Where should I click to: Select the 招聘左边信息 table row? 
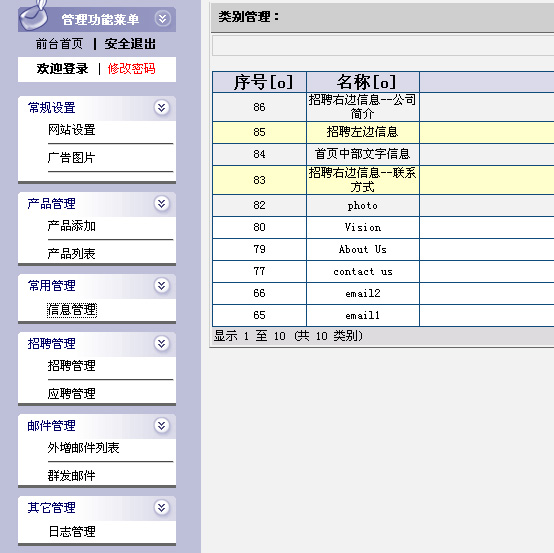(x=383, y=133)
